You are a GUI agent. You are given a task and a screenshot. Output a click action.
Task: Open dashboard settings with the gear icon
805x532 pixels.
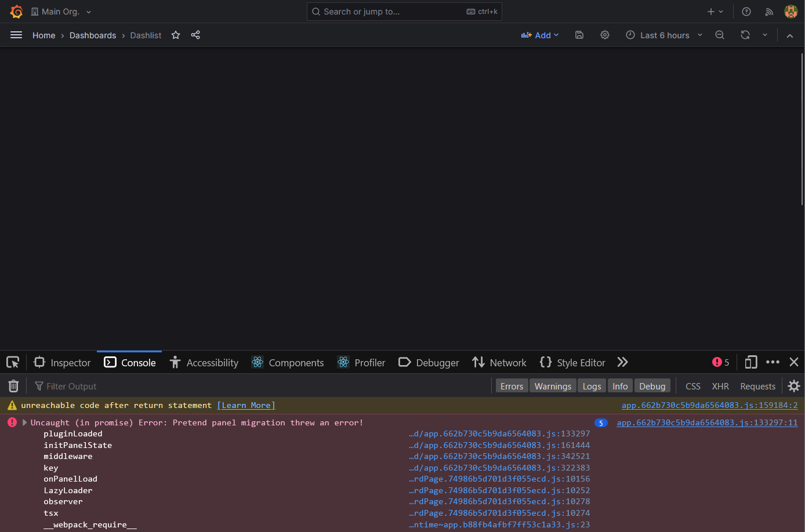pyautogui.click(x=605, y=35)
